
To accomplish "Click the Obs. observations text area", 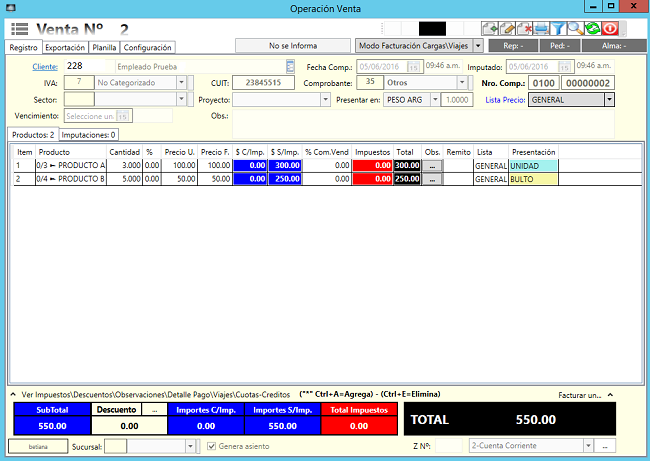I will (x=423, y=124).
